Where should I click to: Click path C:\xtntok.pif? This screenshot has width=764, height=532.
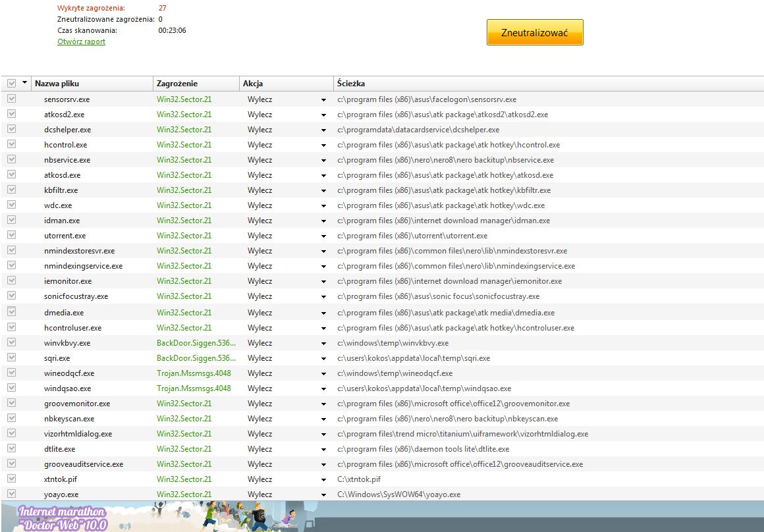tap(358, 479)
